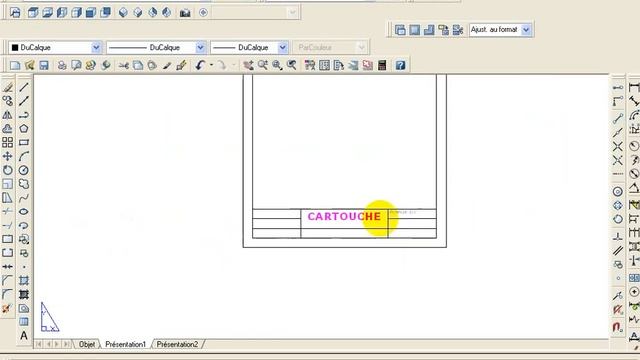Select the Circle draw tool
The image size is (640, 360).
(24, 170)
